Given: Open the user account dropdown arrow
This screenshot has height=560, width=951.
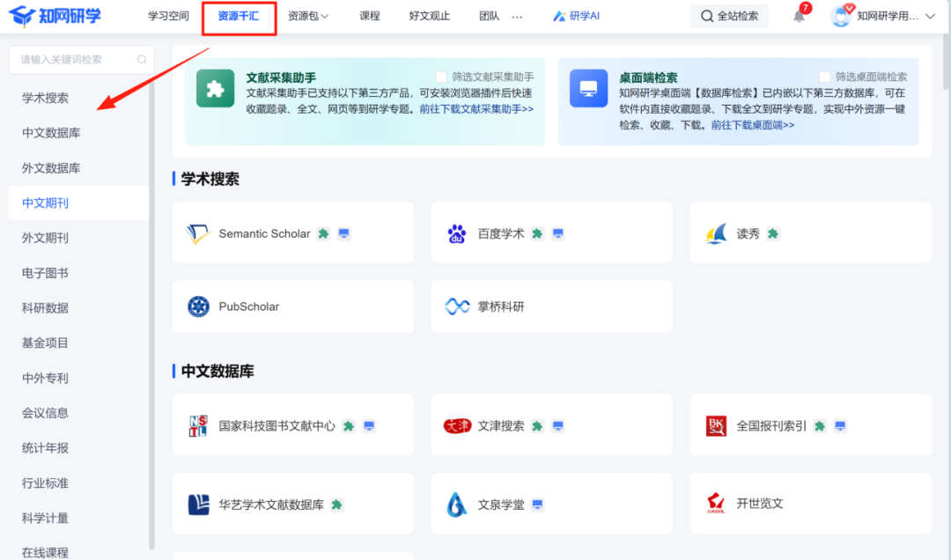Looking at the screenshot, I should click(x=930, y=16).
